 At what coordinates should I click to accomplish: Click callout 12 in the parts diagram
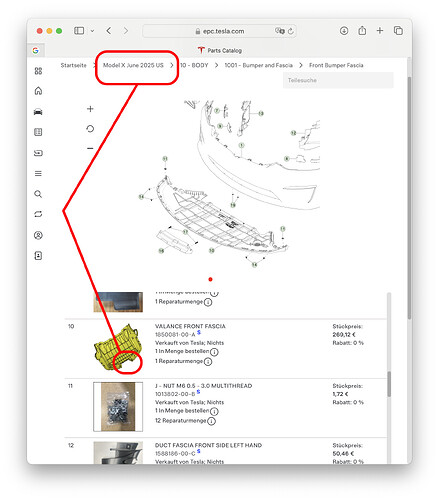[293, 133]
